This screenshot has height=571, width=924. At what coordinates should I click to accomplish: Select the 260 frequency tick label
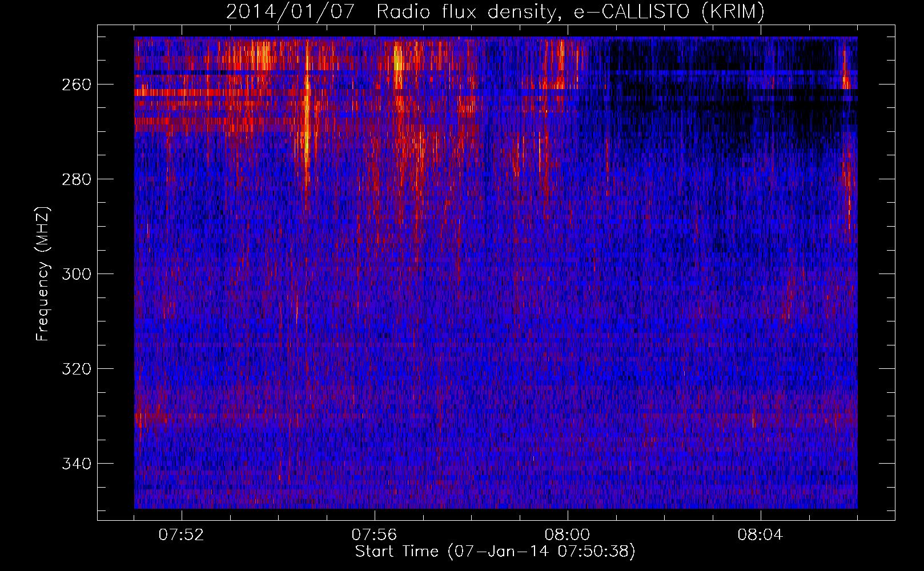(77, 85)
